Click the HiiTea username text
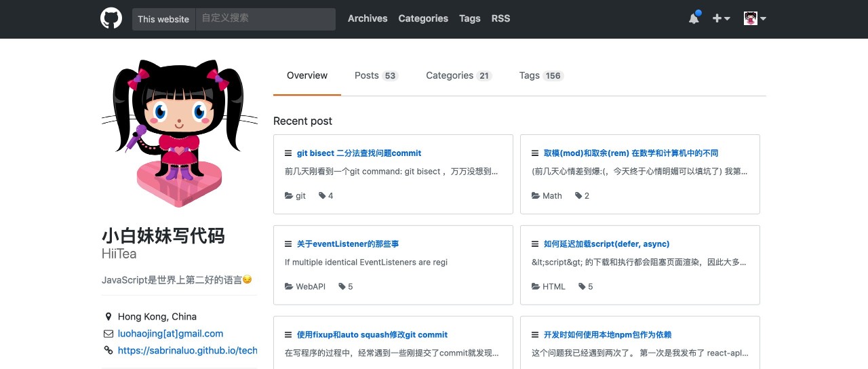The image size is (868, 369). coord(119,254)
